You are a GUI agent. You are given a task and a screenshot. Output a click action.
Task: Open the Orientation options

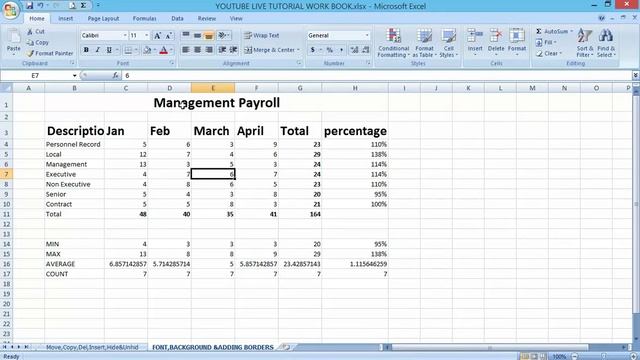(223, 36)
